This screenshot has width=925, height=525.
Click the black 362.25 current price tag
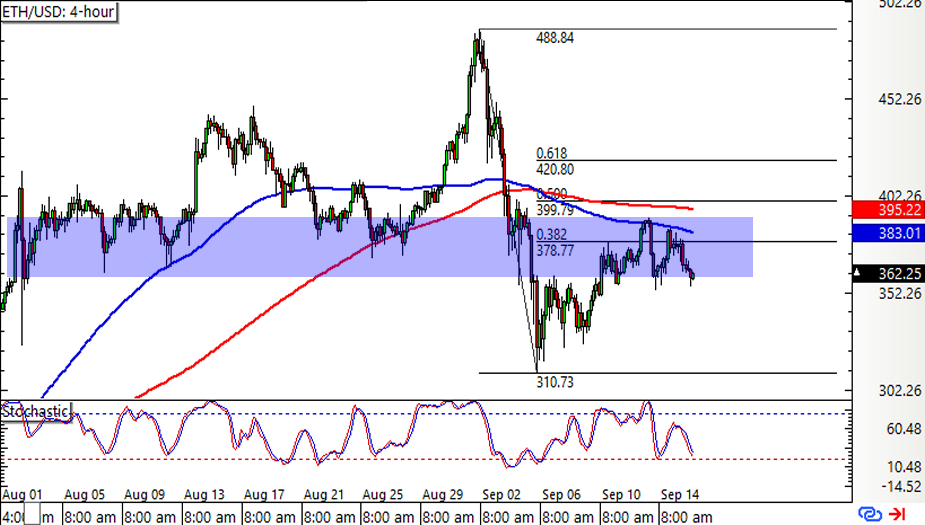point(888,274)
